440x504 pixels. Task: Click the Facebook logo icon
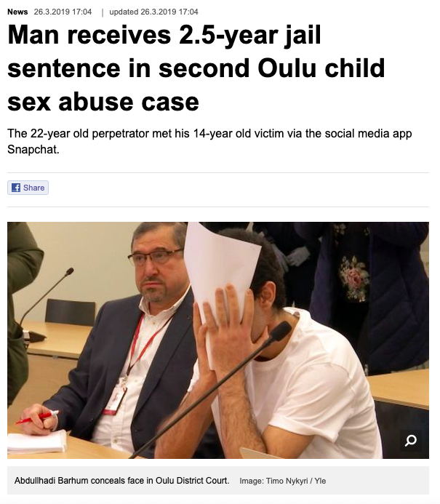click(16, 188)
